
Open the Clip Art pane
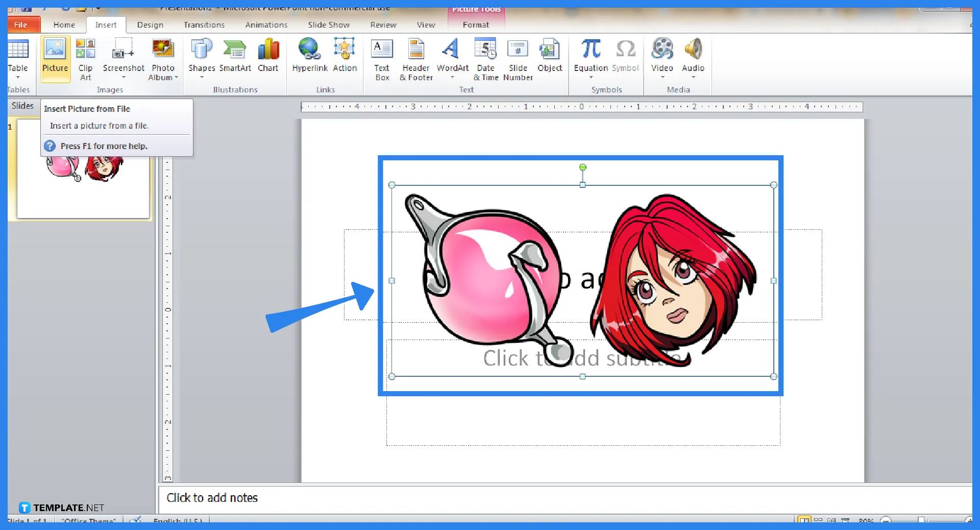point(85,58)
